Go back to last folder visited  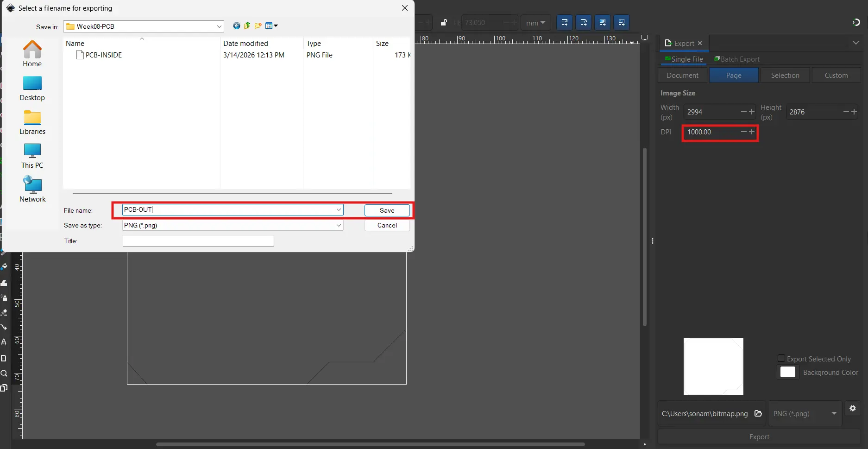(237, 26)
